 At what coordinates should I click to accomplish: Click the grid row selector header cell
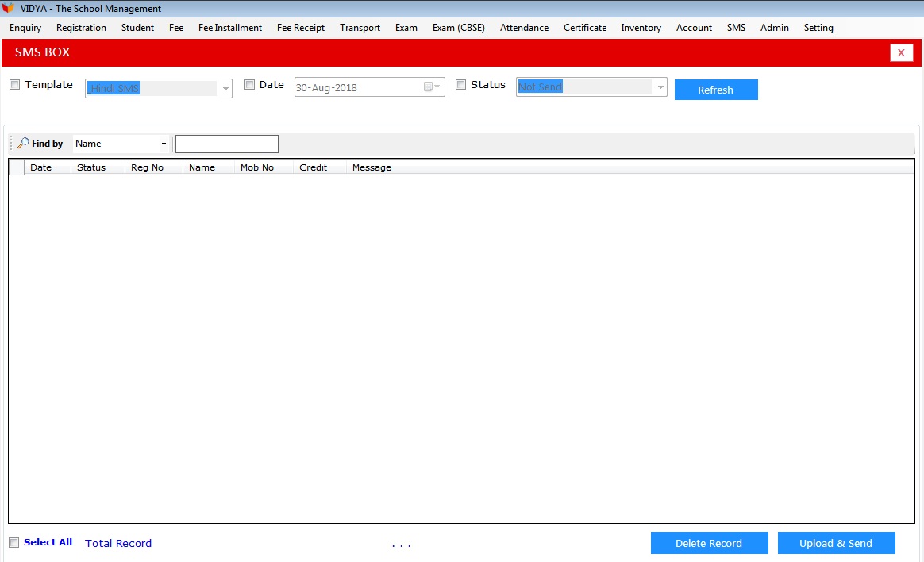tap(17, 167)
